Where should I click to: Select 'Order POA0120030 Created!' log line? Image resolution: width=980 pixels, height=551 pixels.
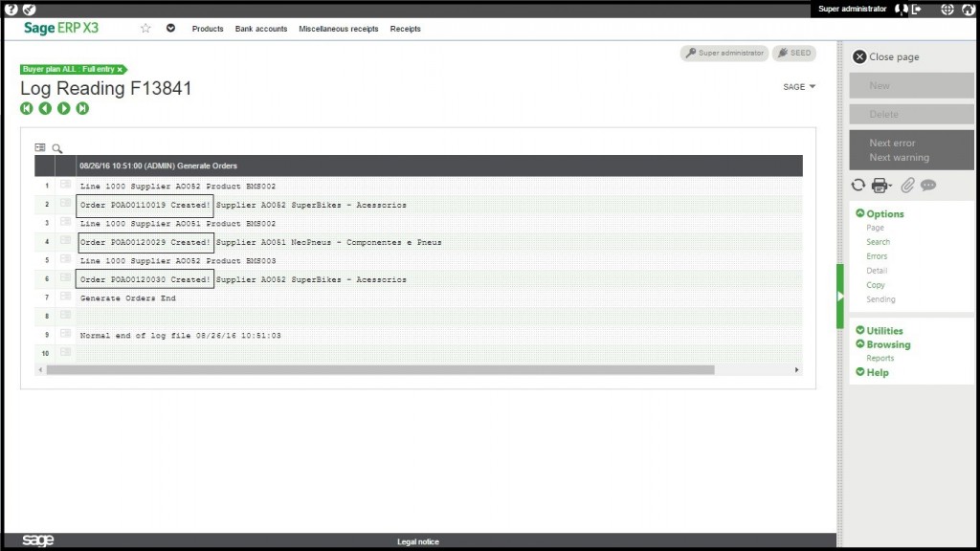tap(145, 280)
